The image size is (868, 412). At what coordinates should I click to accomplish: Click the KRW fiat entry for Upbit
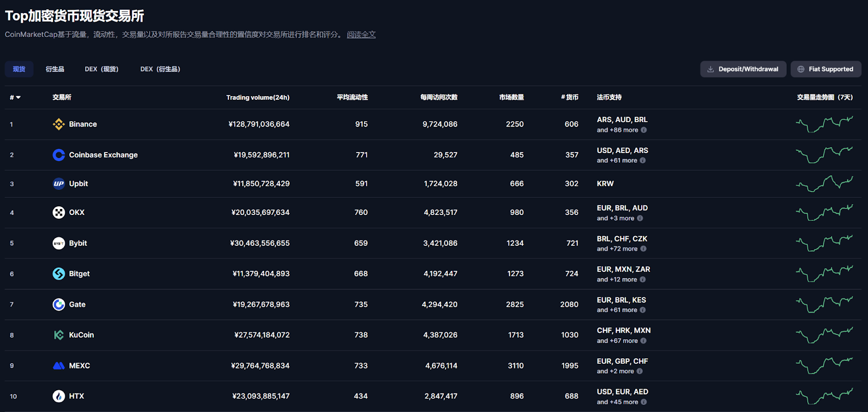(x=605, y=183)
